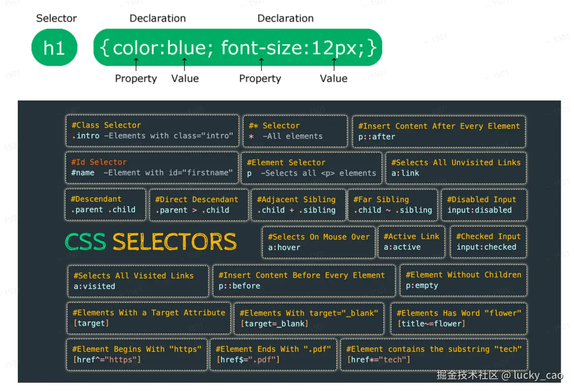Click the '.parent .child' descendant code

tap(103, 210)
